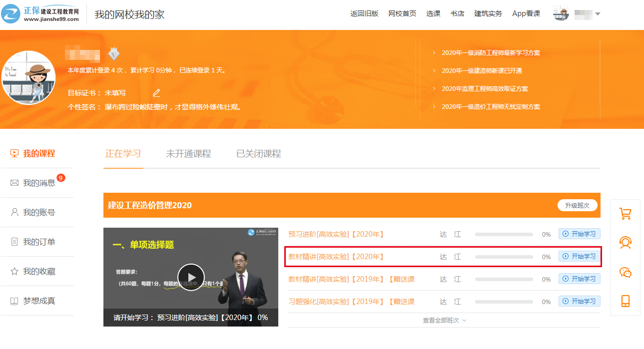Open customer service headset icon
The width and height of the screenshot is (644, 349).
point(625,243)
